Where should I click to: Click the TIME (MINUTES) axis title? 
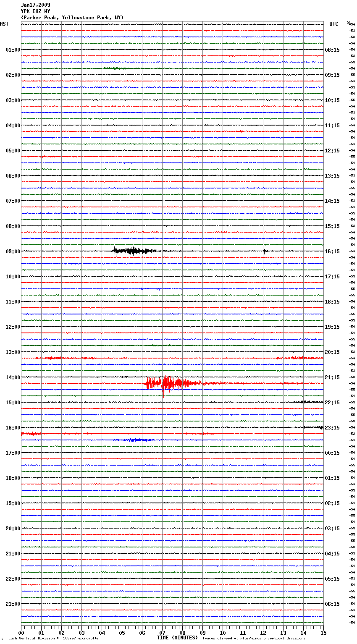(x=177, y=638)
